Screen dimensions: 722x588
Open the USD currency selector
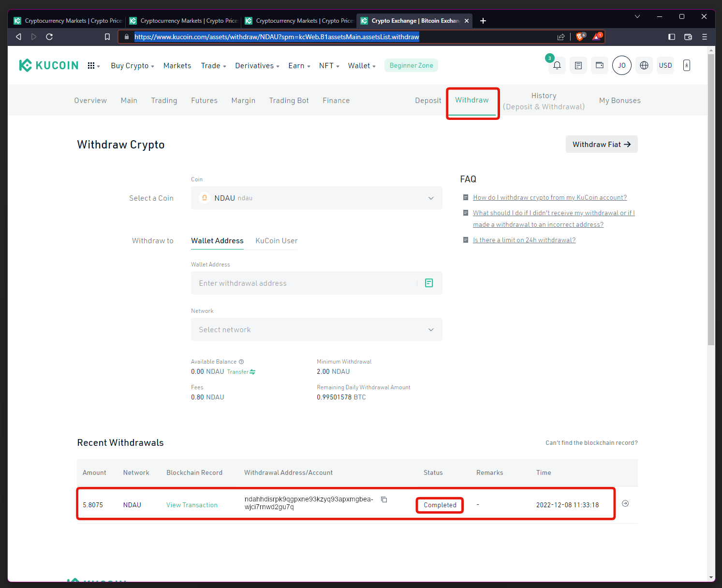click(665, 65)
